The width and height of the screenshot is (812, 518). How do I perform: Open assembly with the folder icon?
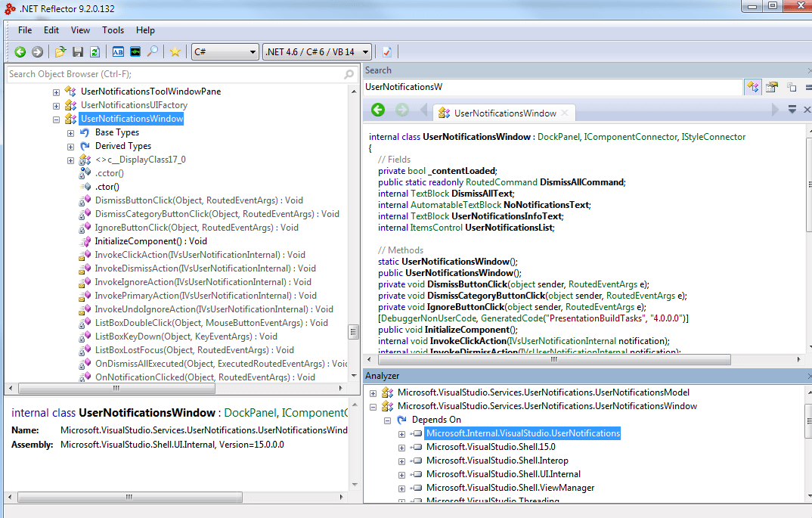[x=60, y=51]
